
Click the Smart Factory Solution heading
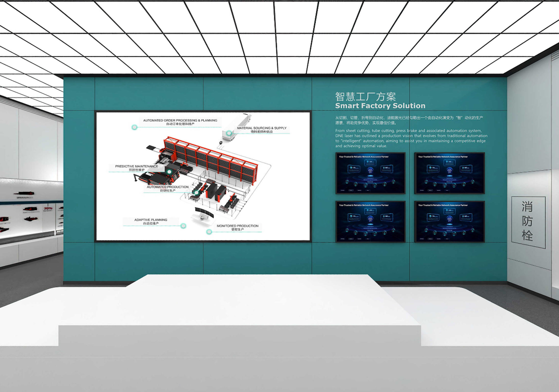(x=380, y=106)
